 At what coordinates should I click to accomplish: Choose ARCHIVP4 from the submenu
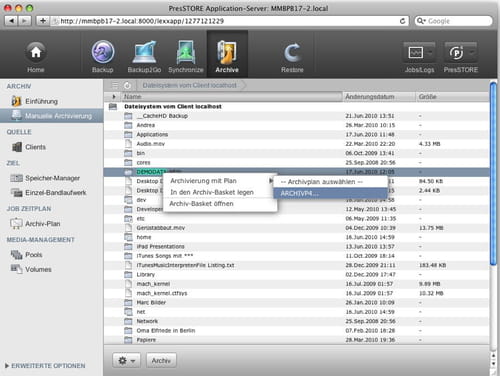click(x=330, y=194)
